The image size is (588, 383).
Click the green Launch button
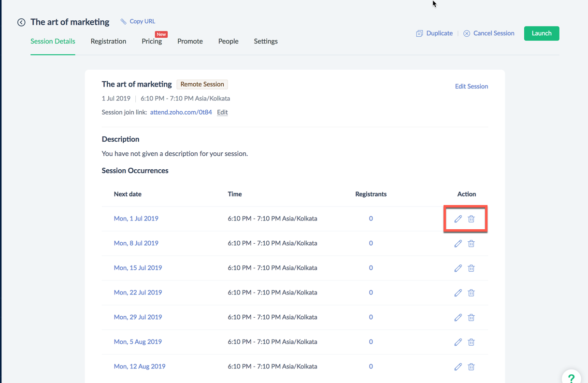coord(542,33)
